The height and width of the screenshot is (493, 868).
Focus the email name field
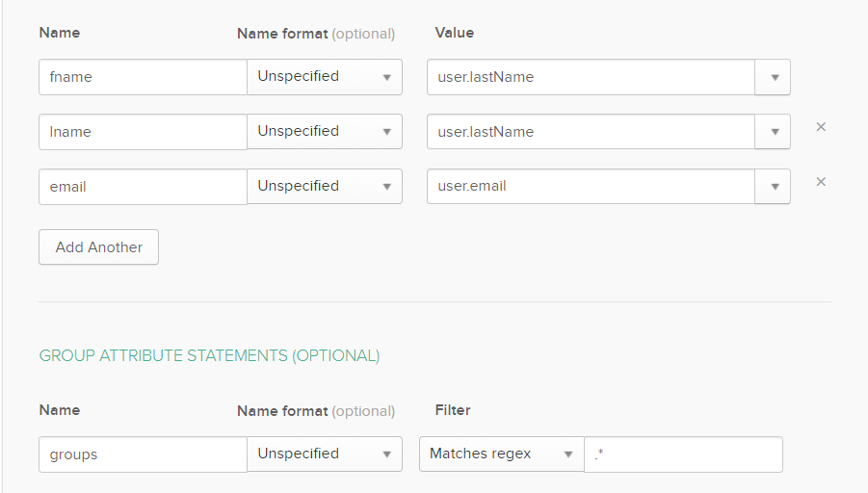(143, 187)
